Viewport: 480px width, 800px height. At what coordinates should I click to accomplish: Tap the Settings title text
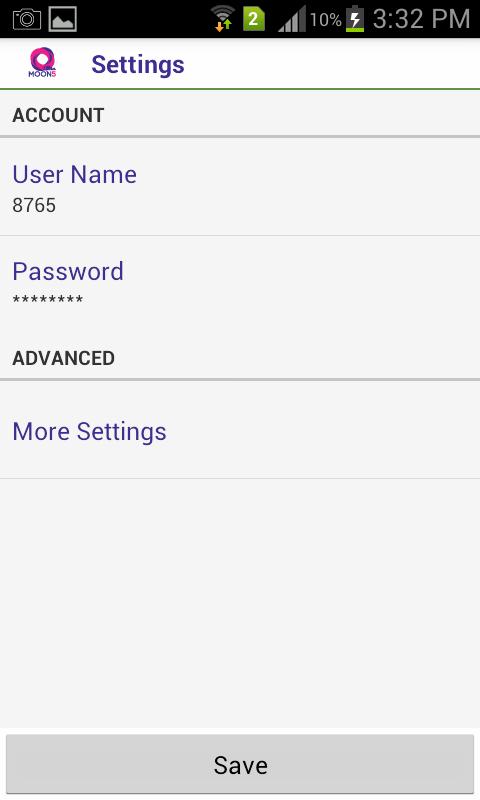click(x=138, y=65)
